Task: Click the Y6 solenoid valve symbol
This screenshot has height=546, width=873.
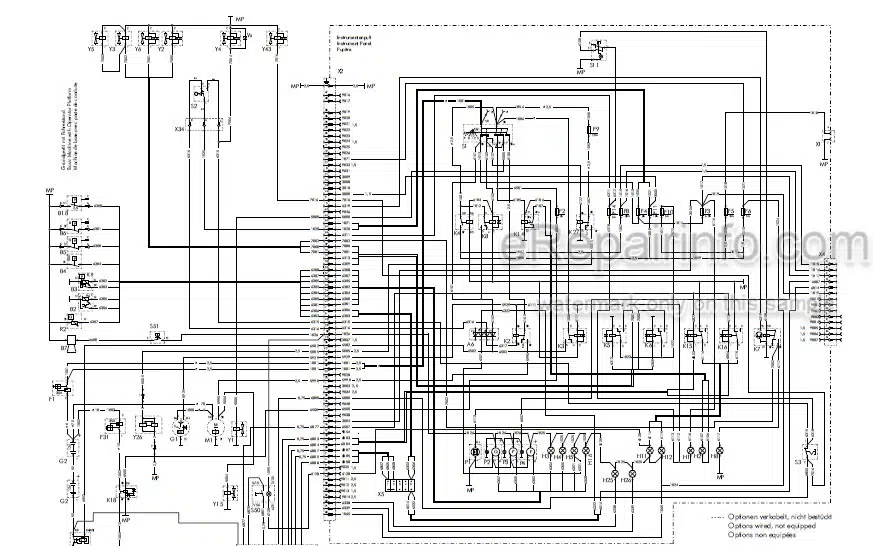Action: tap(151, 38)
